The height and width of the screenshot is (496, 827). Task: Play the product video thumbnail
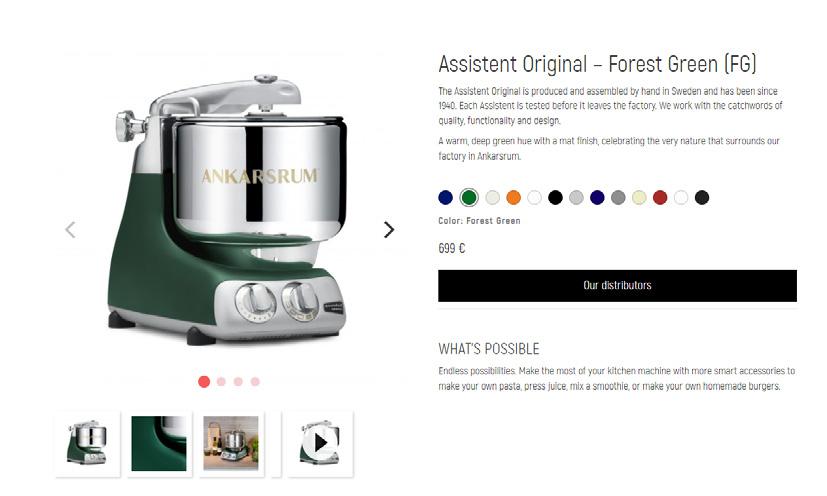click(x=320, y=443)
